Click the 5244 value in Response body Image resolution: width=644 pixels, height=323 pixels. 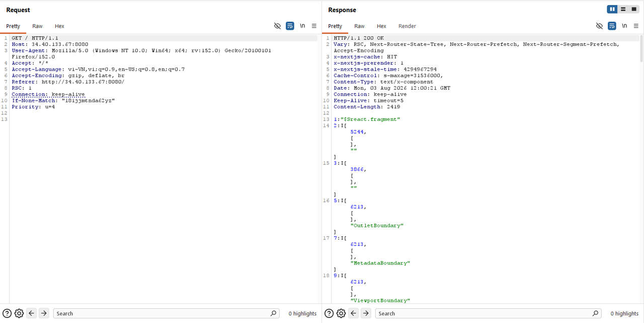[x=358, y=132]
